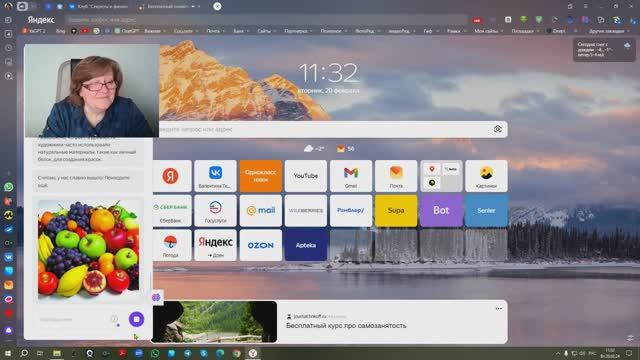Click the browser address bar
This screenshot has height=360, width=640.
tap(265, 20)
